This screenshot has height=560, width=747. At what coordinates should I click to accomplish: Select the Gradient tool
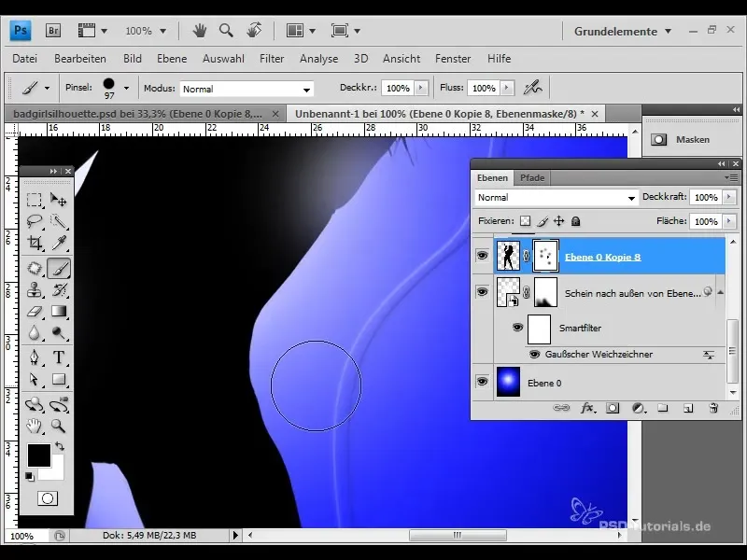(x=59, y=312)
